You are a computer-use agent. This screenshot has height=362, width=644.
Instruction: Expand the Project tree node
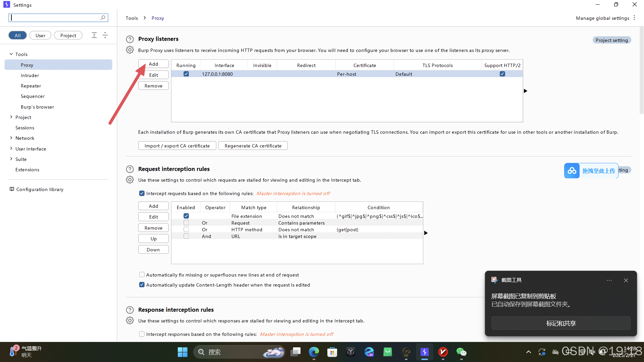point(11,117)
